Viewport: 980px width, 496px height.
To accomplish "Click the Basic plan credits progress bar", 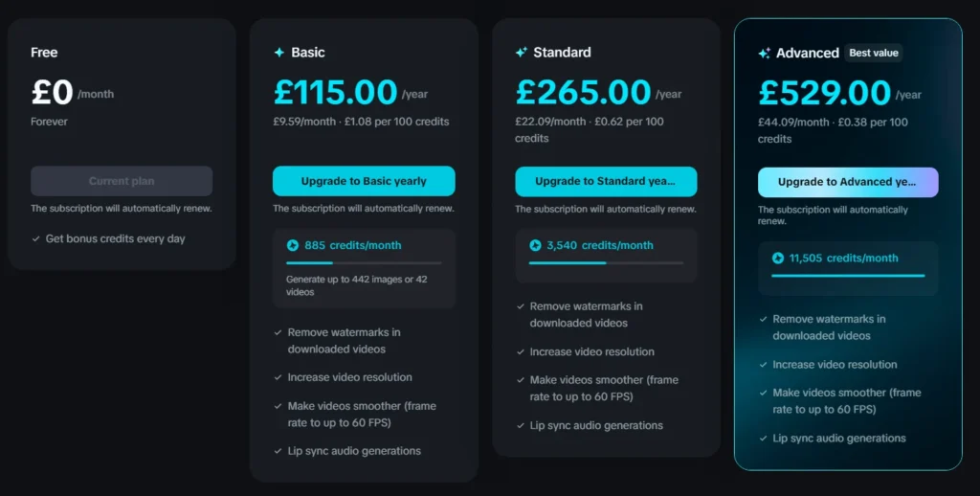I will (364, 263).
